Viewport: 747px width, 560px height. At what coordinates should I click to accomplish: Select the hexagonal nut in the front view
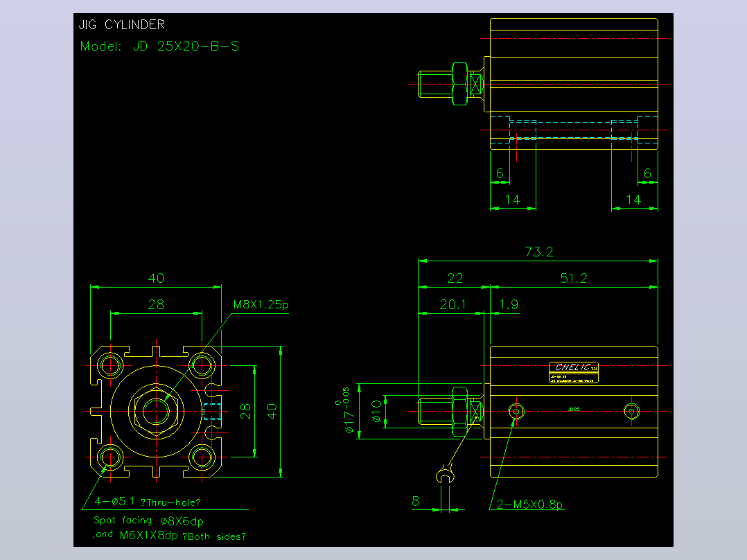[x=157, y=411]
